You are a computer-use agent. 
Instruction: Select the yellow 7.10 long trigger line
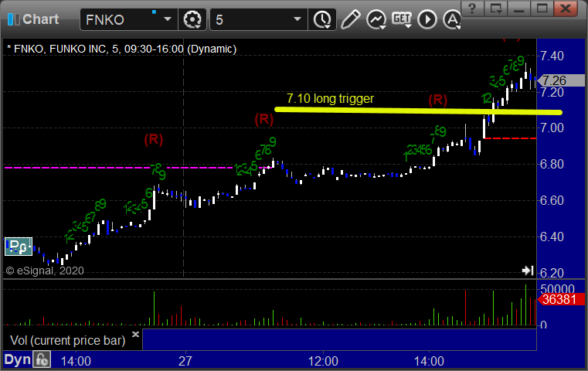[418, 111]
